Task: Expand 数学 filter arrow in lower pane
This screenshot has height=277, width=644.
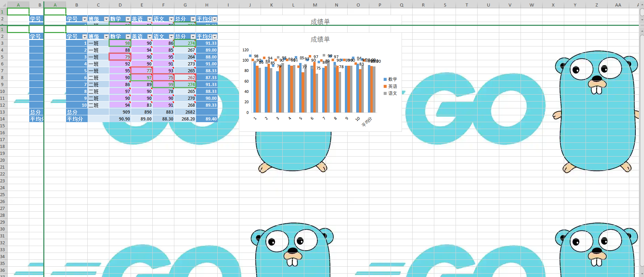Action: 128,36
